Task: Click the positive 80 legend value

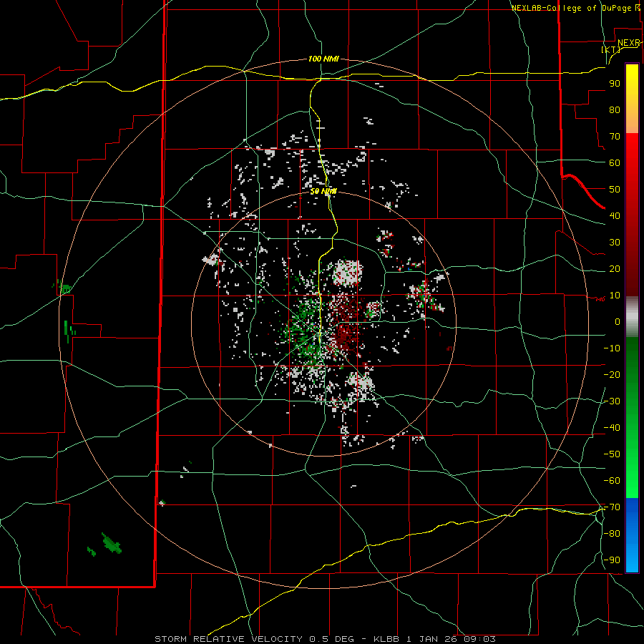Action: click(615, 109)
